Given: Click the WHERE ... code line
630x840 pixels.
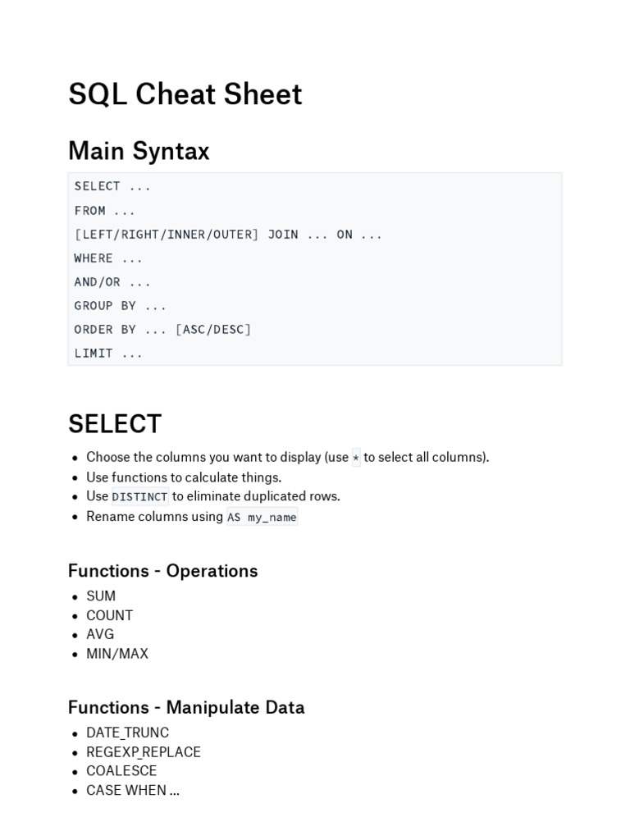Looking at the screenshot, I should (108, 258).
